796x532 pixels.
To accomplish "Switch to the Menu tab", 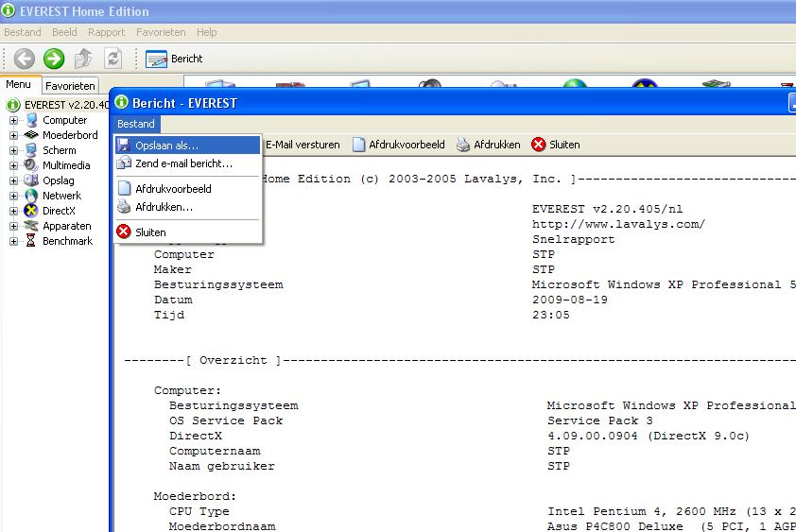I will pyautogui.click(x=18, y=84).
